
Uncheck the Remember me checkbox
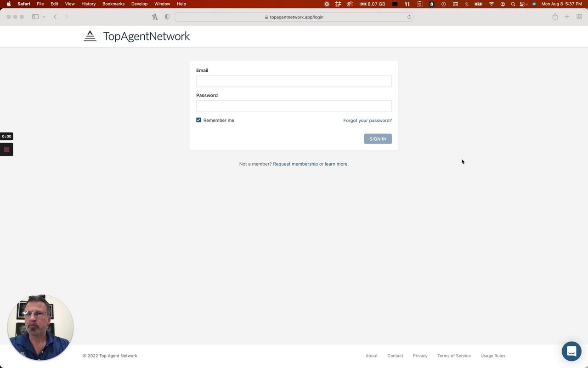(198, 120)
